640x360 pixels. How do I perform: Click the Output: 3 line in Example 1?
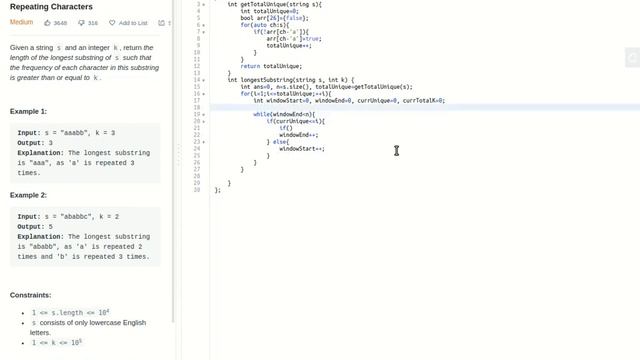35,143
